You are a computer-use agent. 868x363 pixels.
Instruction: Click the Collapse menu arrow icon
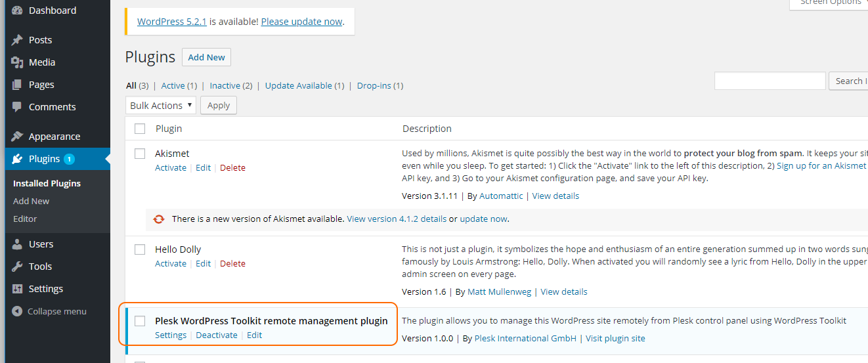17,311
